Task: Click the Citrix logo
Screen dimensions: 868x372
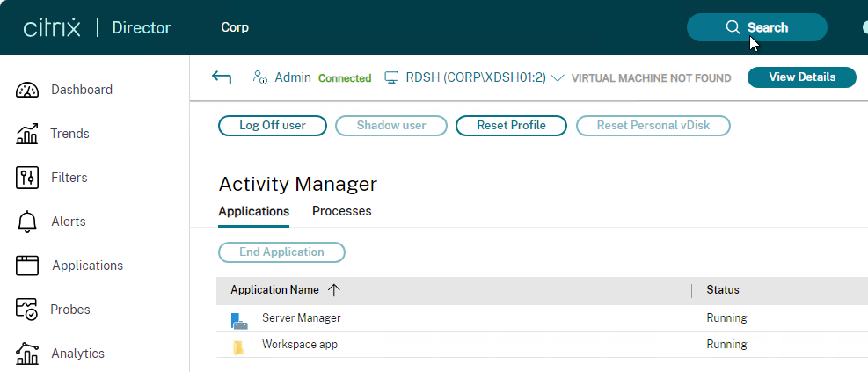Action: tap(52, 27)
